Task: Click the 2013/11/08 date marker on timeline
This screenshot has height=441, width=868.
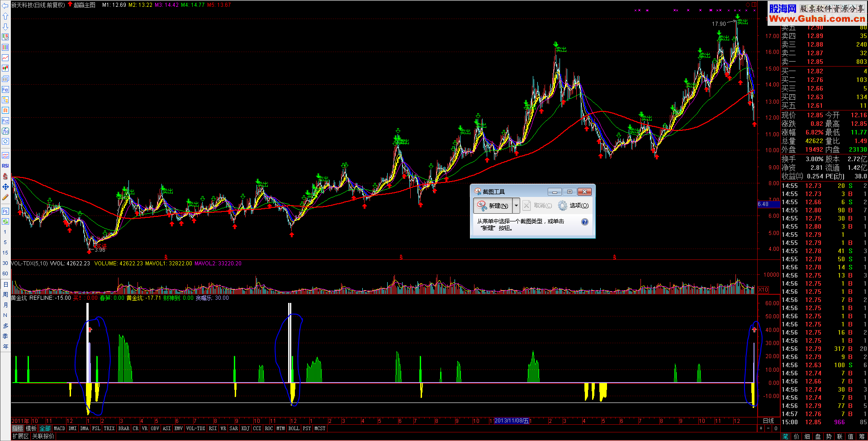Action: tap(512, 421)
